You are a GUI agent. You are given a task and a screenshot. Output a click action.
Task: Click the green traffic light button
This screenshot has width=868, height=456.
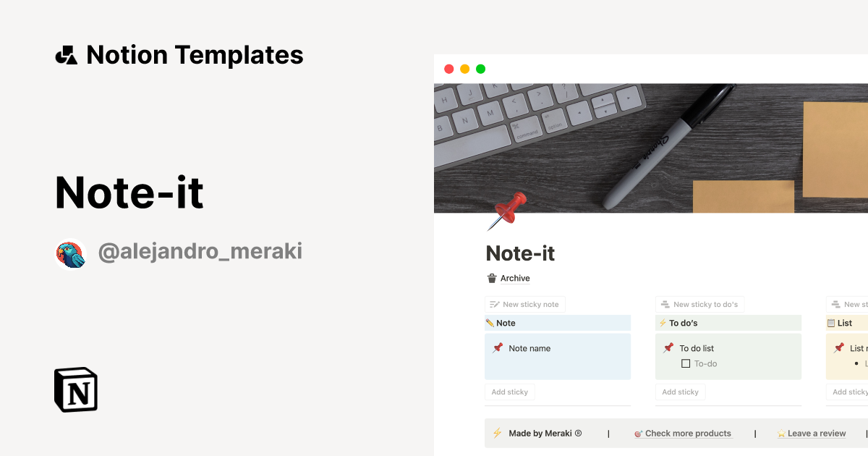[x=481, y=68]
